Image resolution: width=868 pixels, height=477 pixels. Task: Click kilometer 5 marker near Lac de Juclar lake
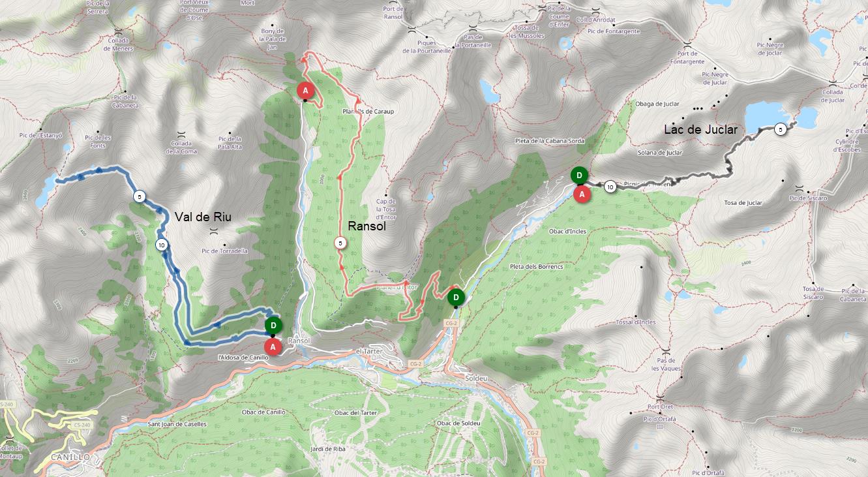coord(780,130)
